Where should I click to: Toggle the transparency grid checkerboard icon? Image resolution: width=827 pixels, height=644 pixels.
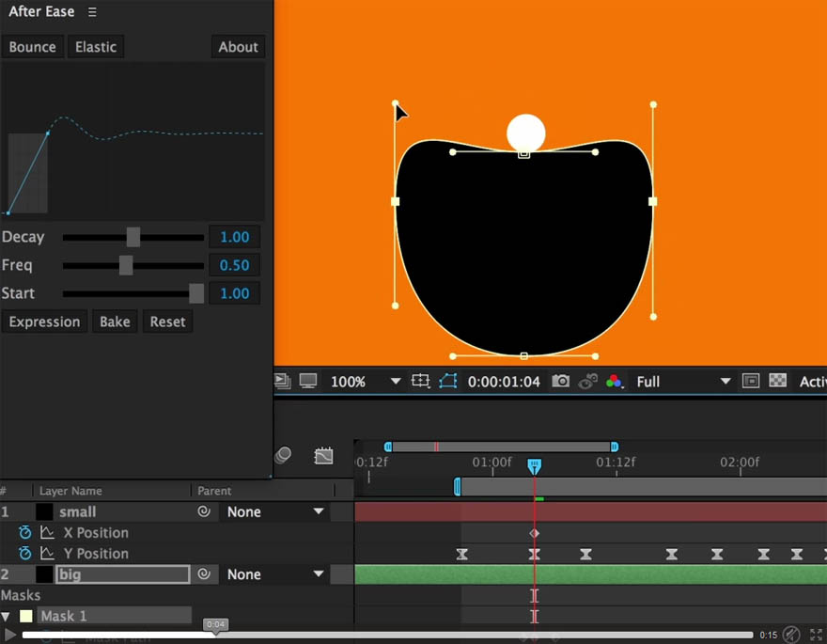point(777,381)
